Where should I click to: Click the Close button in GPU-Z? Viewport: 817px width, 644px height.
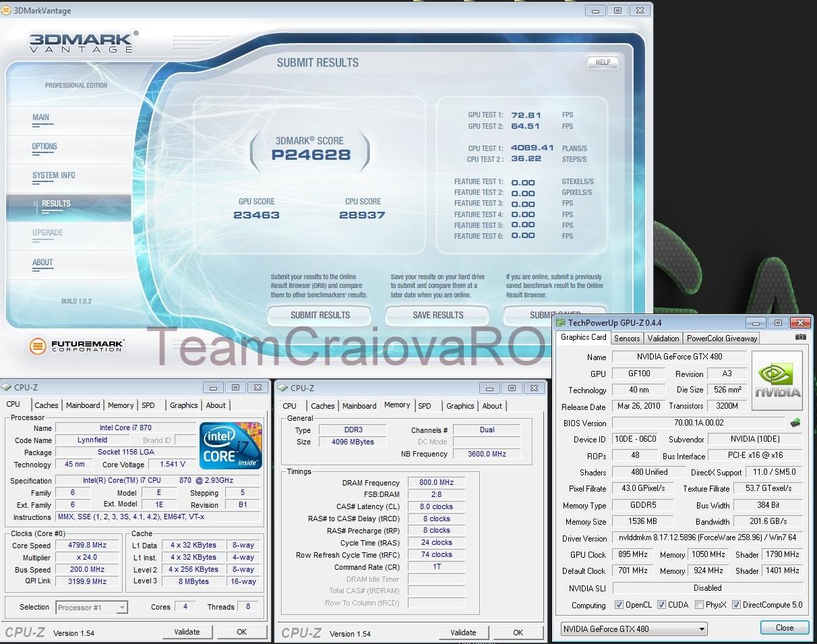785,628
